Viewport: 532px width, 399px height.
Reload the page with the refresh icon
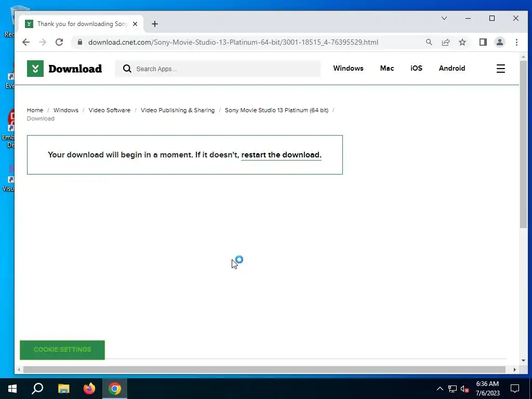pyautogui.click(x=59, y=42)
